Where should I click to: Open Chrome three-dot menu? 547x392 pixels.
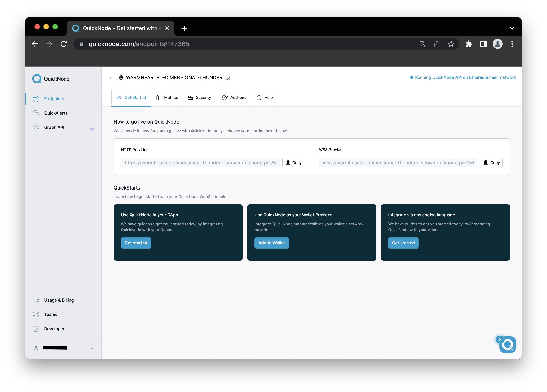click(x=512, y=44)
